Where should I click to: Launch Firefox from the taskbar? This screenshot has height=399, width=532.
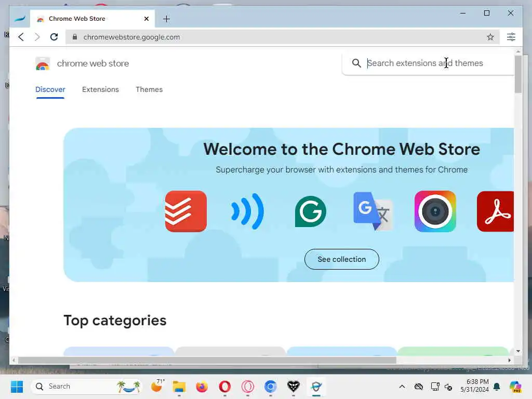pos(202,387)
